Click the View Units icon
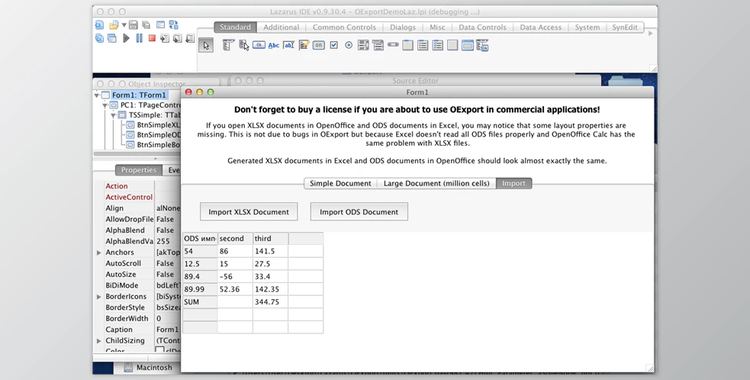750x380 pixels. pos(99,38)
